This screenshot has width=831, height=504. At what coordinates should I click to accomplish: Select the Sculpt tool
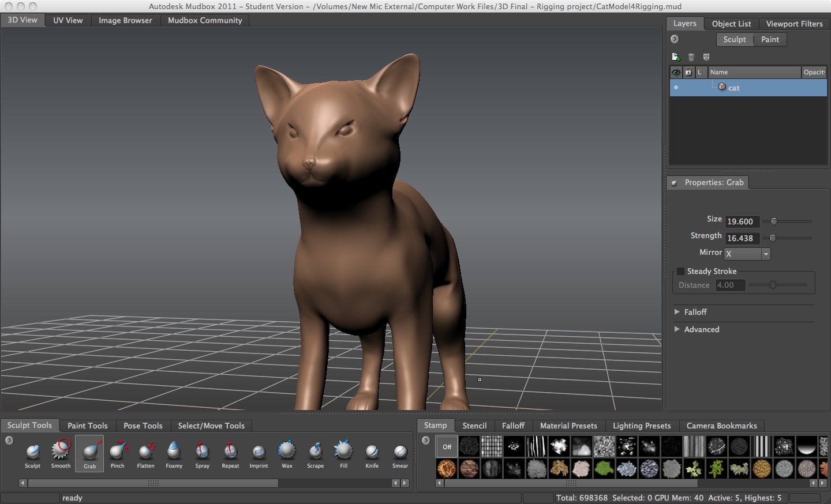32,453
